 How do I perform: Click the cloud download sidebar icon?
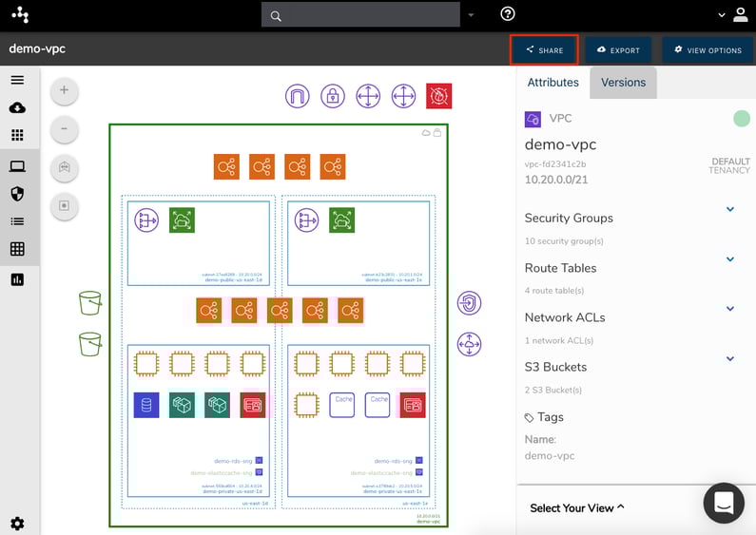(17, 107)
